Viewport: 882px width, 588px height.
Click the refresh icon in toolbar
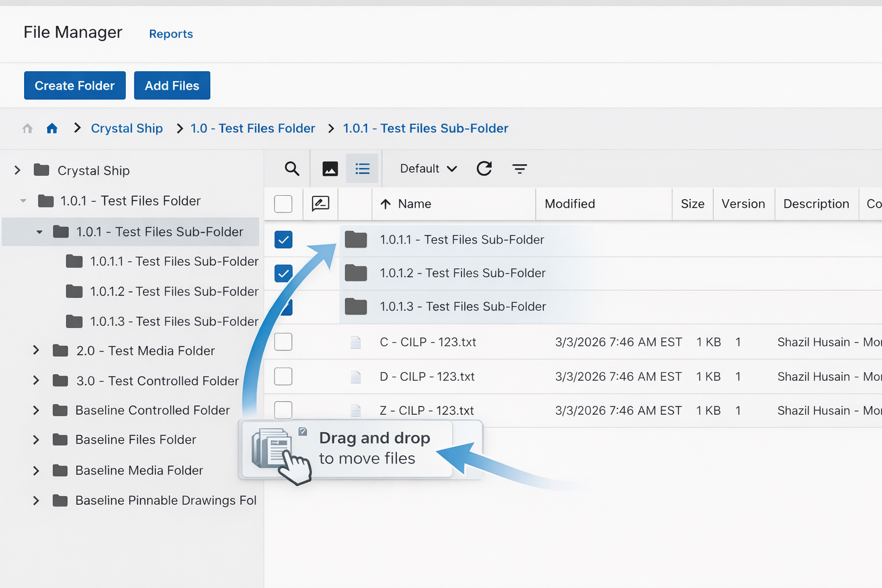point(484,169)
